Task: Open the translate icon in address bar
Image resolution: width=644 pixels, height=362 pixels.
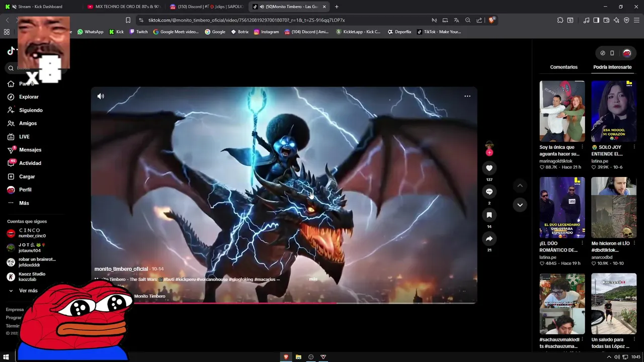Action: pyautogui.click(x=456, y=20)
